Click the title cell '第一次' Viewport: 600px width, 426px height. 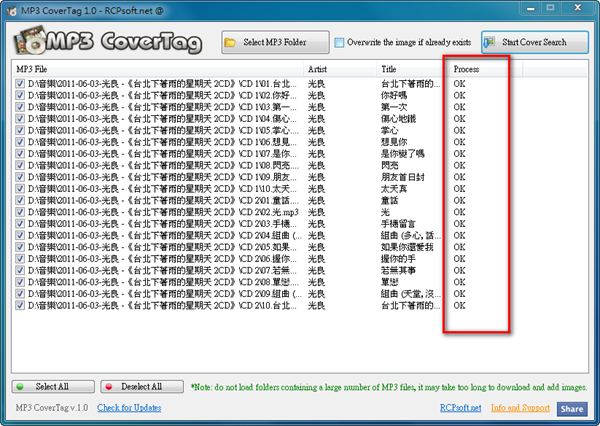click(394, 107)
